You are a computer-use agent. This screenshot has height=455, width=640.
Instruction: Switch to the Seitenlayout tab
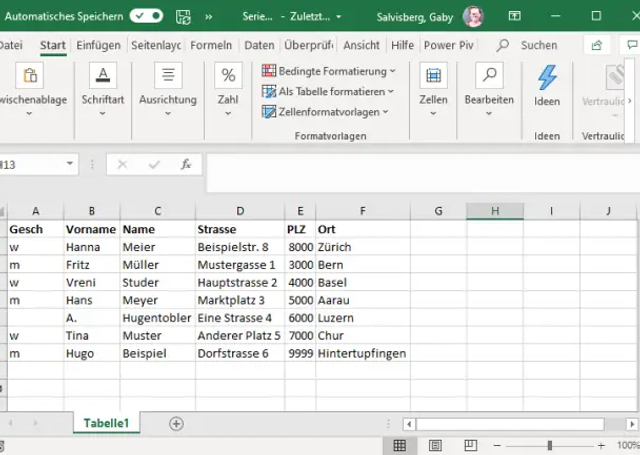pyautogui.click(x=156, y=45)
